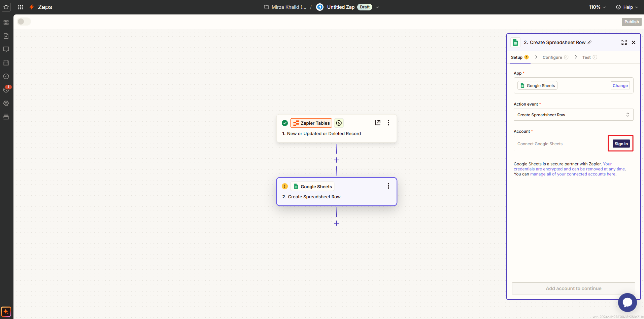Click the home icon in top-left corner
The height and width of the screenshot is (319, 644).
6,7
